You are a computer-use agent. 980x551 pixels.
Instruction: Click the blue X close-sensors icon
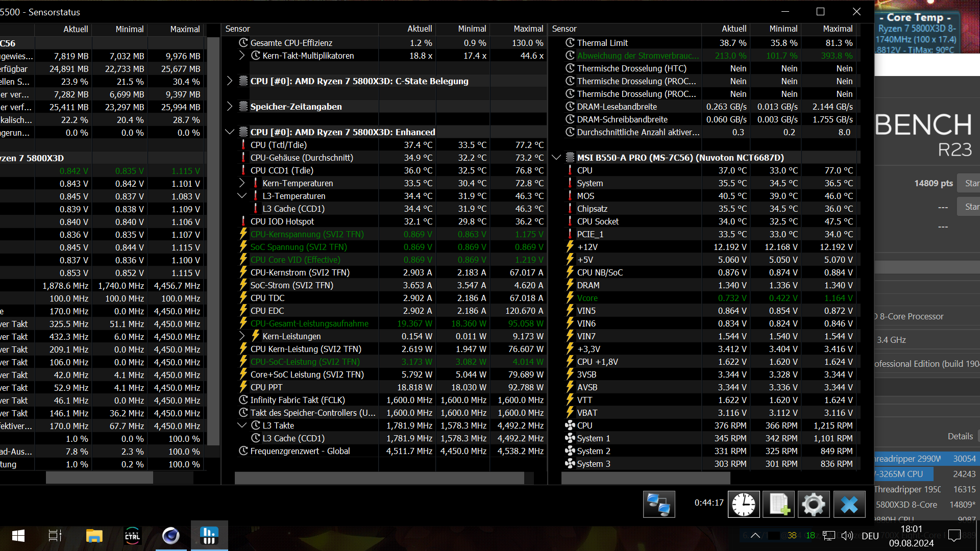point(849,504)
